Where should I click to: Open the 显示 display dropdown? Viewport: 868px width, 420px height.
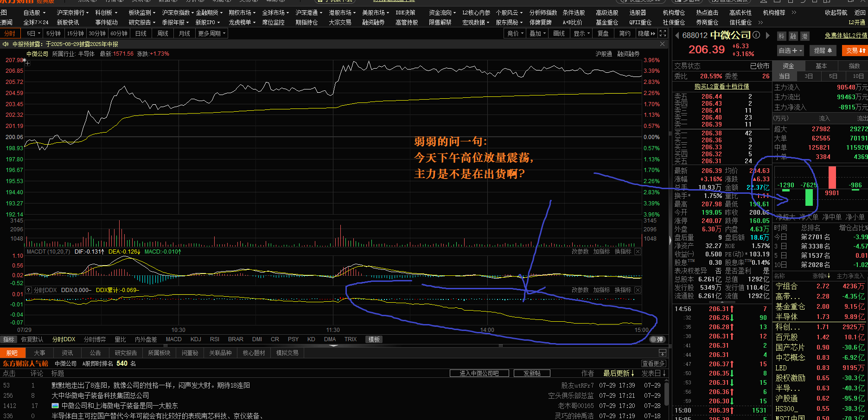point(581,33)
